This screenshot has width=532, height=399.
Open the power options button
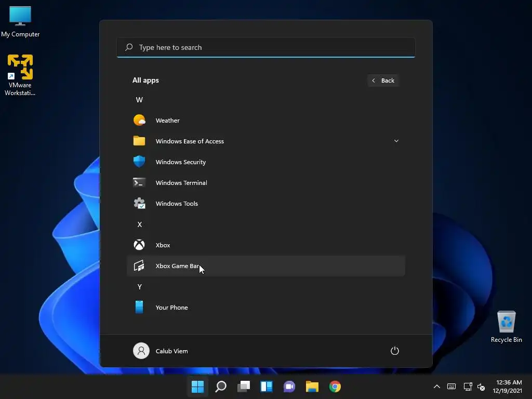(x=395, y=351)
